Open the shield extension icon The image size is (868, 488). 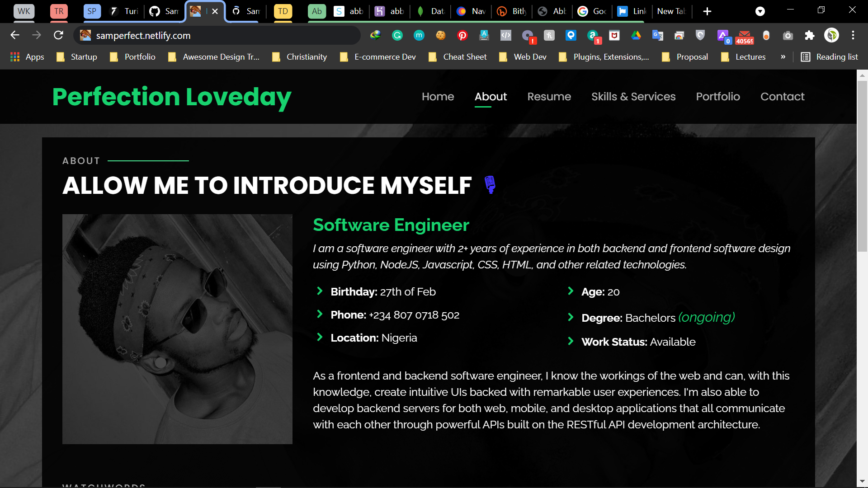pos(700,35)
